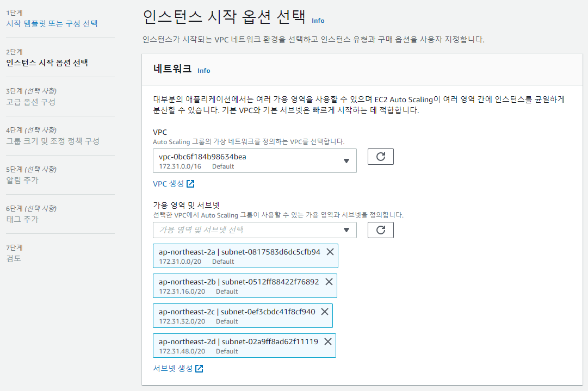Image resolution: width=588 pixels, height=391 pixels.
Task: Refresh the VPC list
Action: click(380, 157)
